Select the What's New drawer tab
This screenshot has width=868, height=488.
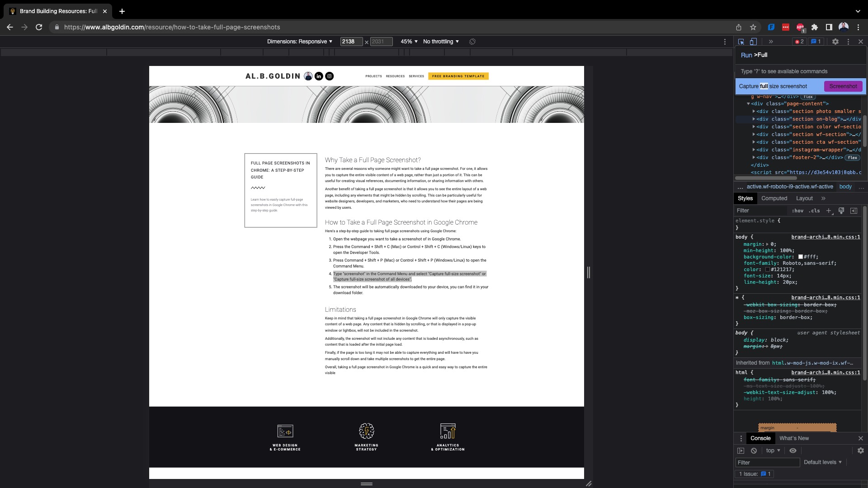tap(794, 438)
